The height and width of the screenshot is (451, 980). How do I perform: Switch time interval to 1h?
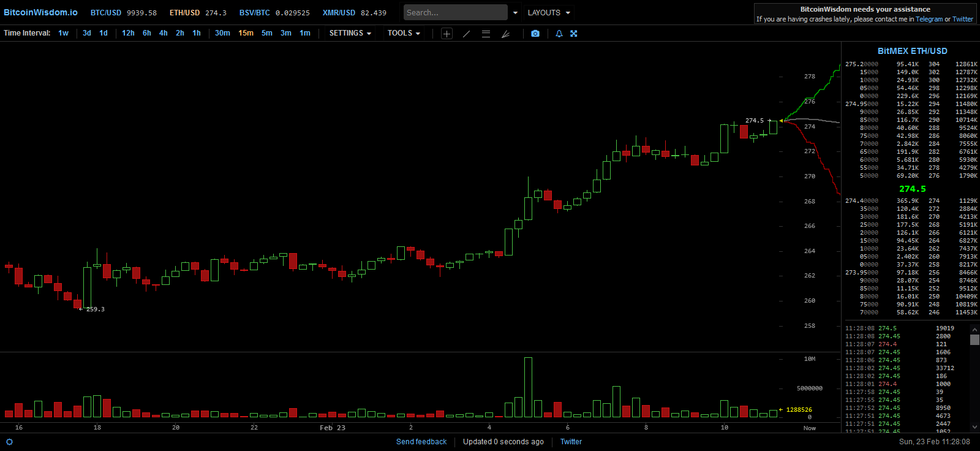(197, 33)
